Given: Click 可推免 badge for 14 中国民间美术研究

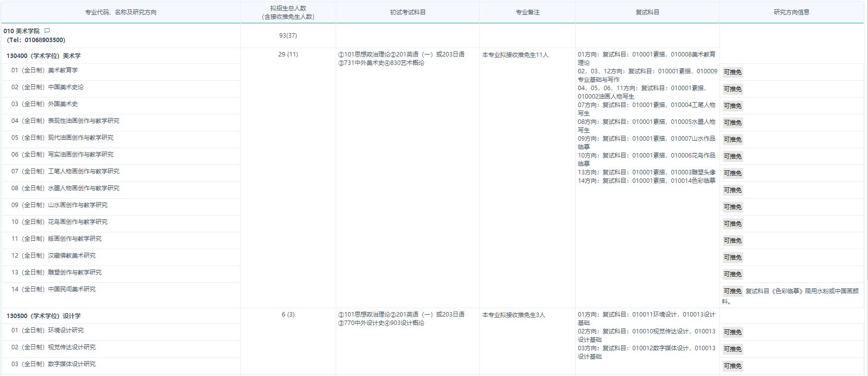Looking at the screenshot, I should (x=732, y=291).
